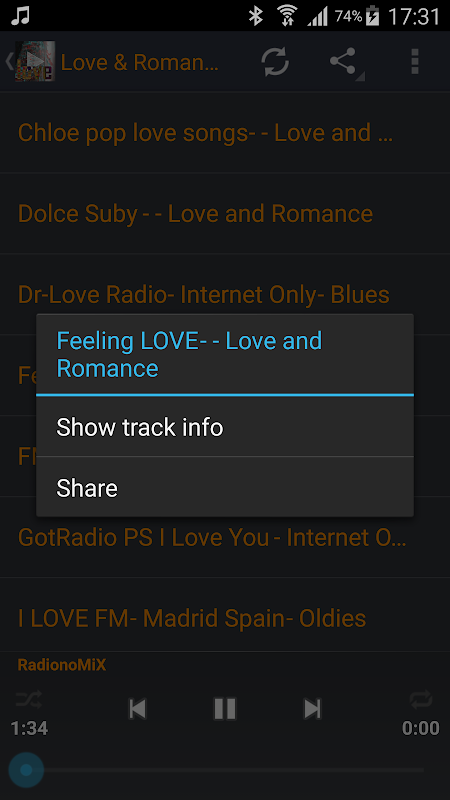Image resolution: width=450 pixels, height=800 pixels.
Task: Skip to the next track
Action: click(312, 709)
